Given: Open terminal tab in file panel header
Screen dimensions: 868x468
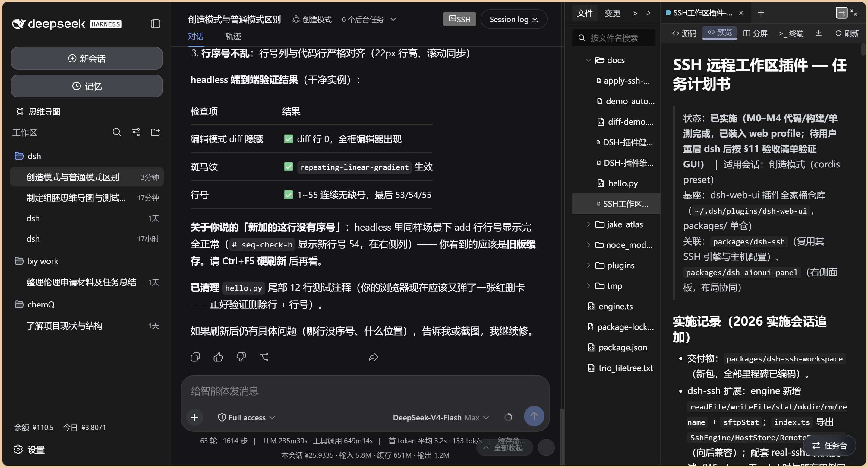Looking at the screenshot, I should point(637,14).
